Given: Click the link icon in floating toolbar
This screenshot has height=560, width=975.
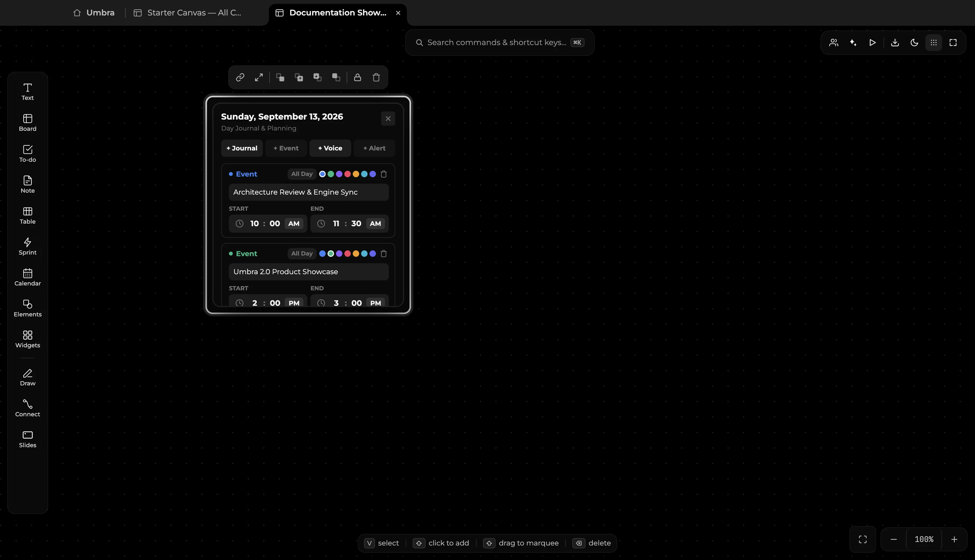Looking at the screenshot, I should coord(240,77).
